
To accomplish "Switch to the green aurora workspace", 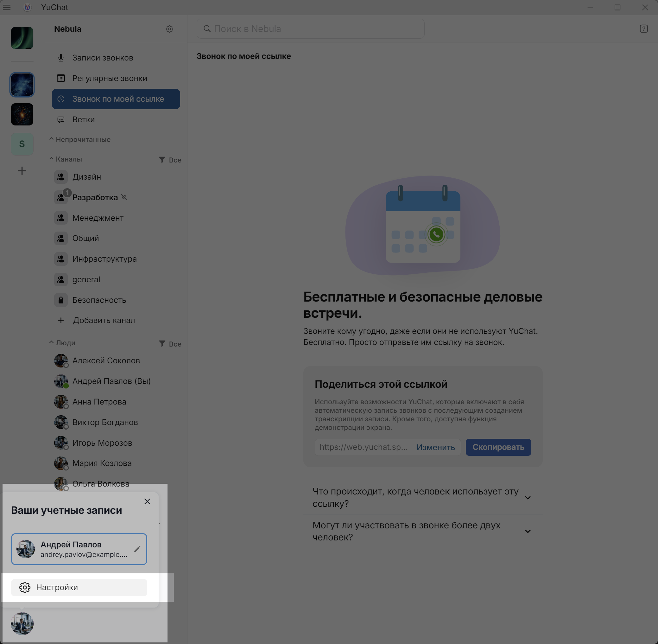I will tap(22, 38).
